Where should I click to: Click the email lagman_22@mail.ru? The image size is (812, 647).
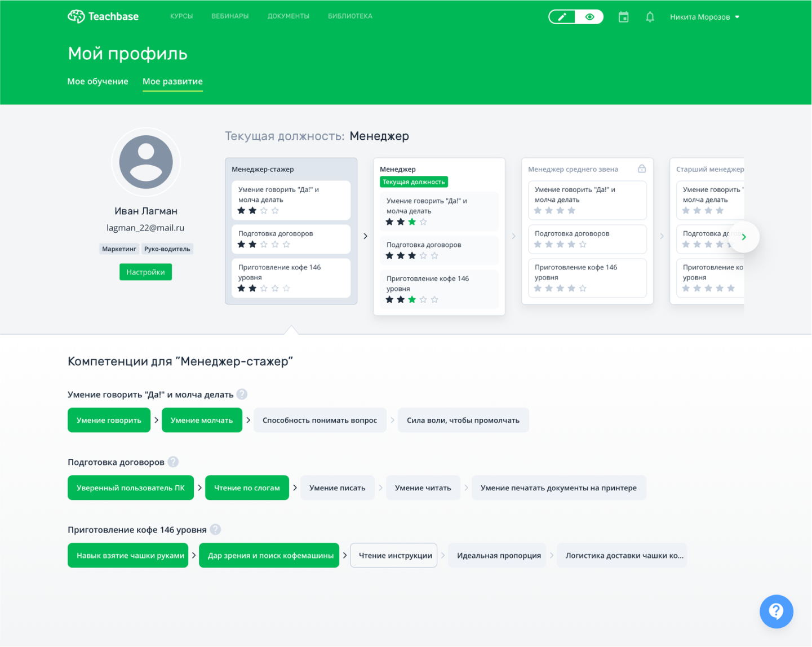[x=145, y=228]
